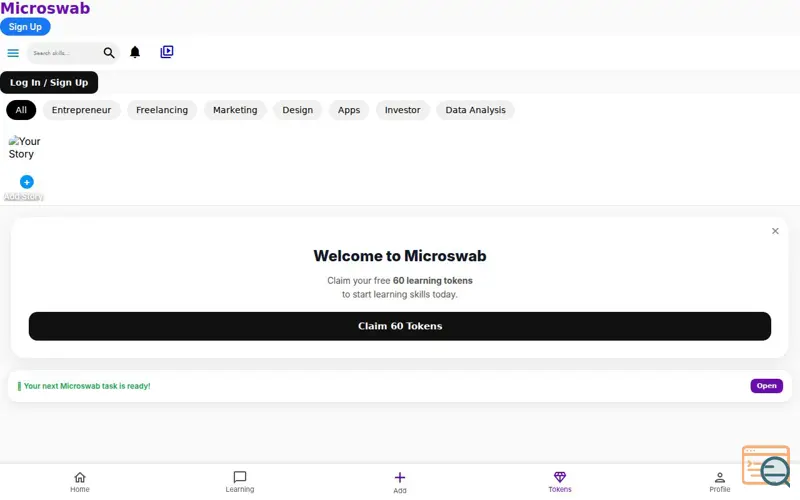Click the search magnifier icon
Screen dimensions: 800x500
coord(109,53)
